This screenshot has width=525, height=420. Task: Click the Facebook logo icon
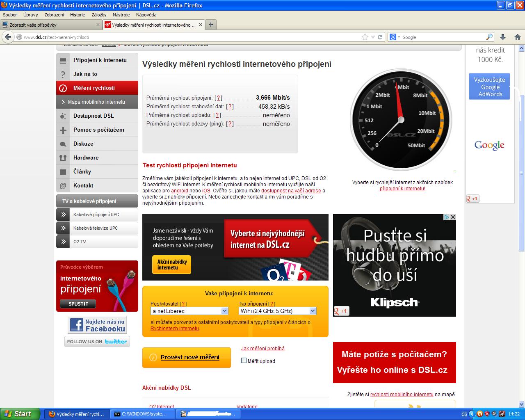click(x=76, y=325)
